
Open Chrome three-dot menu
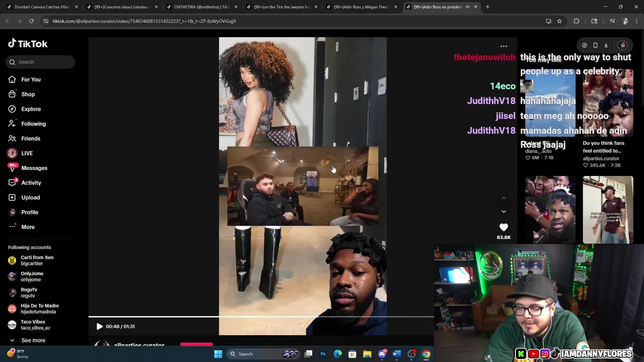point(636,21)
